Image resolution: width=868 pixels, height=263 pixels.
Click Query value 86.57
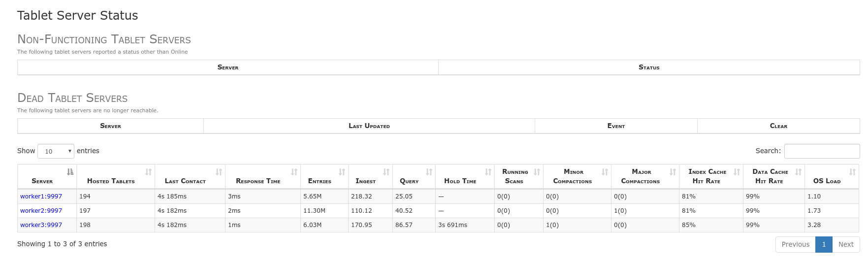click(x=404, y=225)
